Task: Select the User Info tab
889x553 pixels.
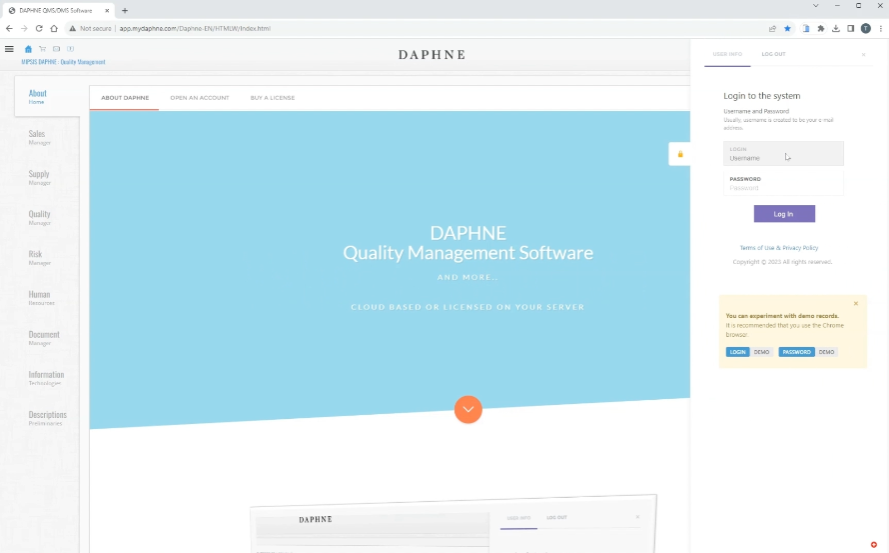Action: tap(727, 54)
